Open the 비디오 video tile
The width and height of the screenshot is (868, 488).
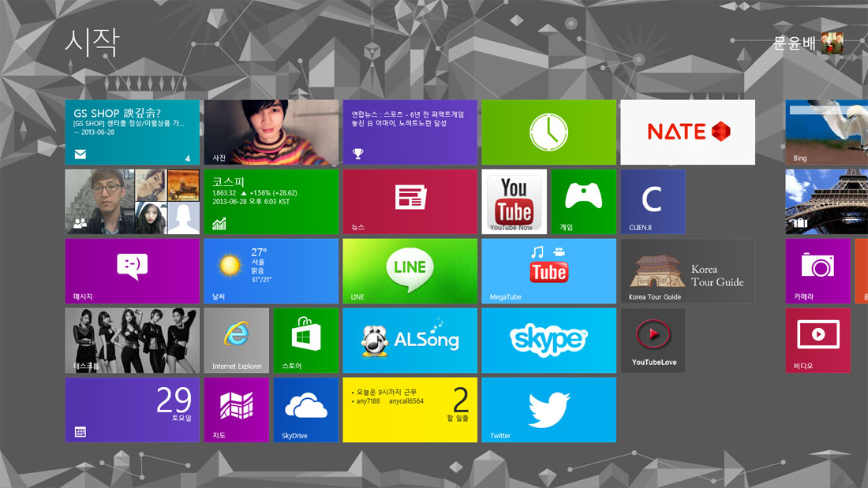click(x=817, y=341)
